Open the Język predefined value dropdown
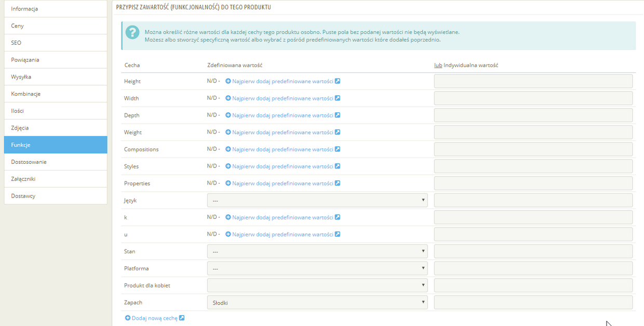Image resolution: width=644 pixels, height=326 pixels. pyautogui.click(x=317, y=200)
